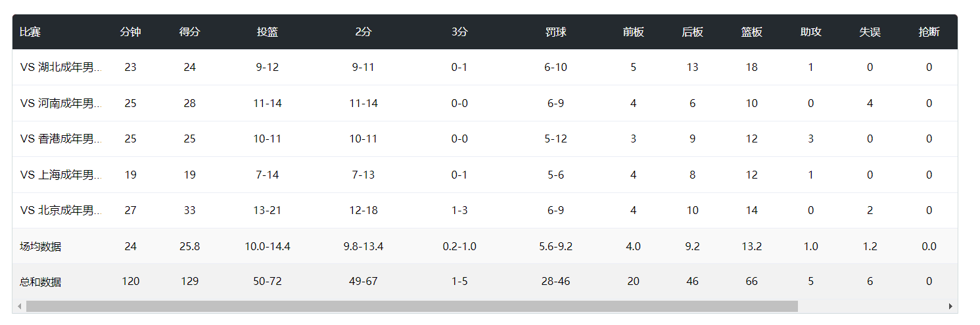980x325 pixels.
Task: Click the 比赛 column header
Action: pyautogui.click(x=30, y=32)
